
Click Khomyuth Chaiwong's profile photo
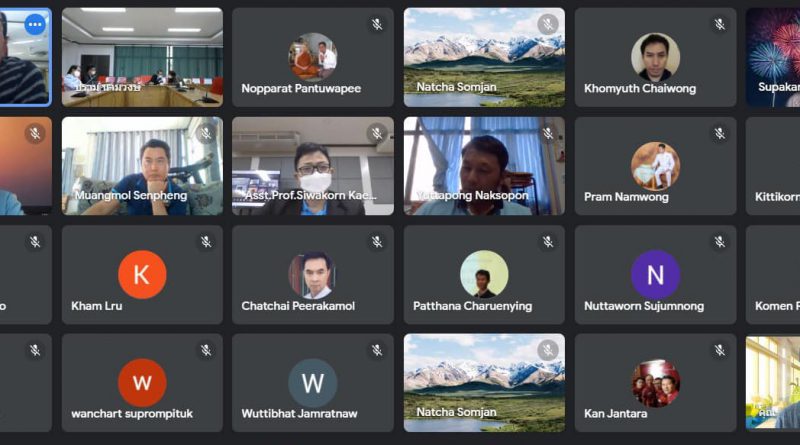(655, 57)
